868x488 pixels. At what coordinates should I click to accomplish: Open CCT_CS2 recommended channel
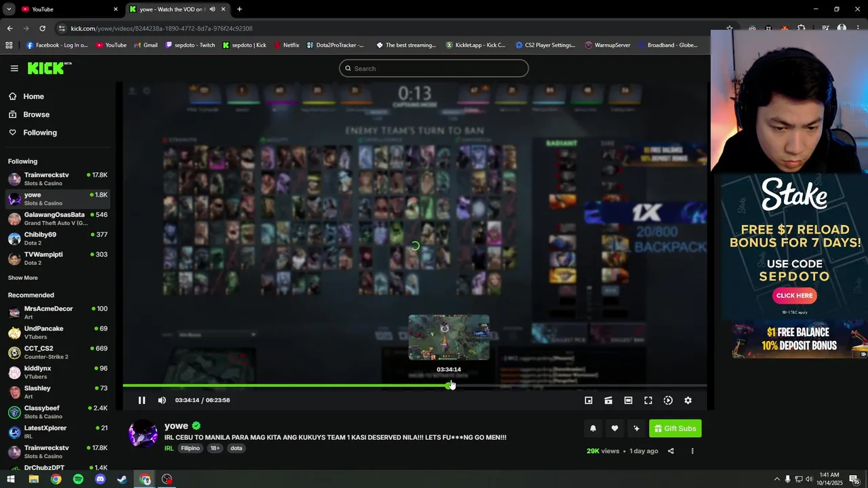coord(59,352)
